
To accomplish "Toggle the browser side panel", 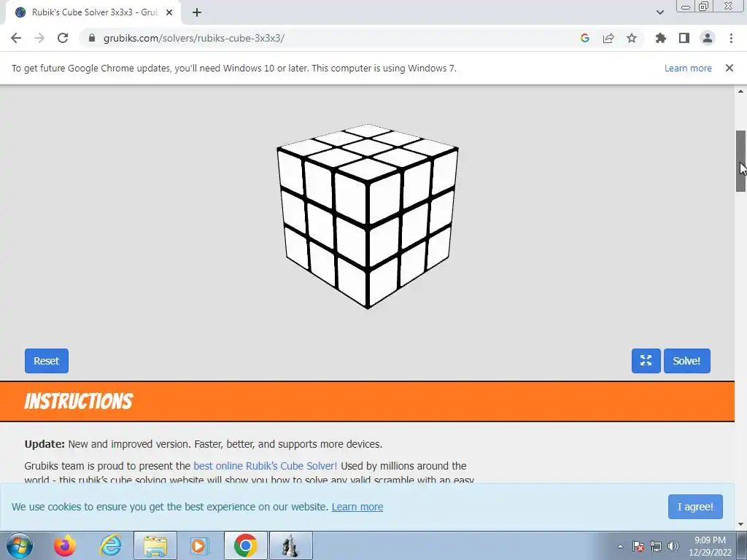I will [x=684, y=38].
